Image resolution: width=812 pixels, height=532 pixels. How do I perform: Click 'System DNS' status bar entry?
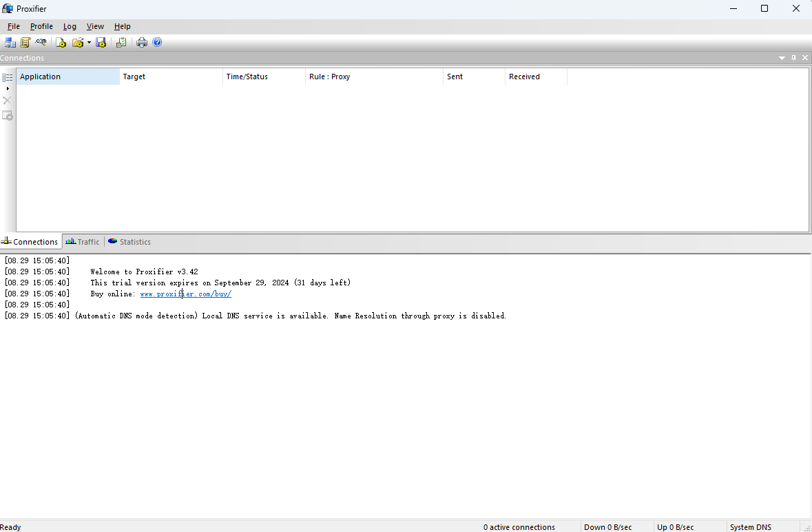coord(751,527)
